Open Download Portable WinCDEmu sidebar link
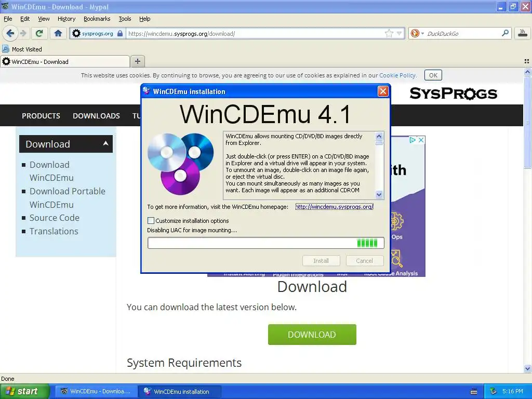This screenshot has width=532, height=399. (67, 198)
